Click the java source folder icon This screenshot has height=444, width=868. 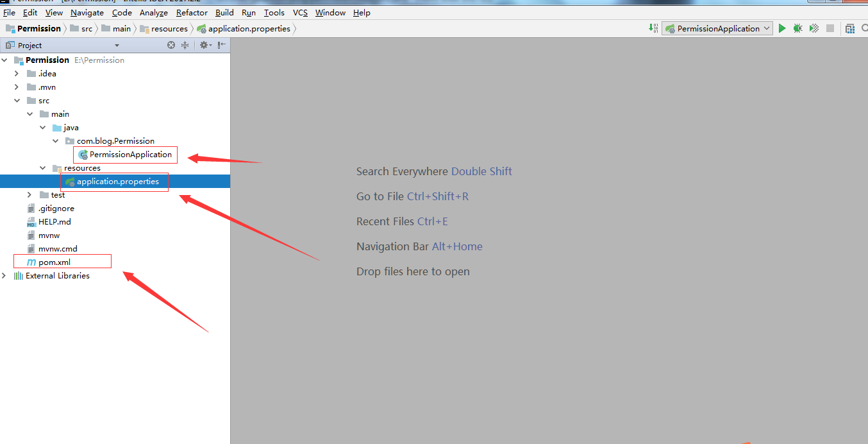pyautogui.click(x=57, y=128)
